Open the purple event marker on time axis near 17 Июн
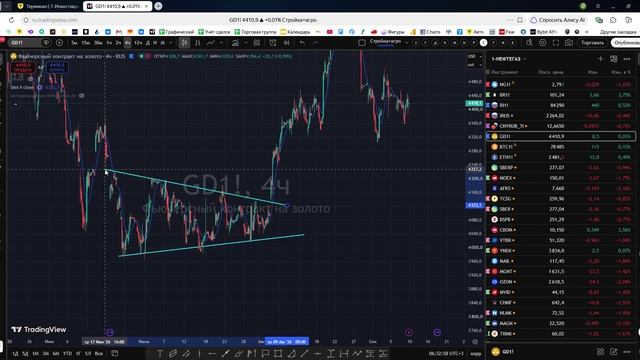Viewport: 640px width, 360px height. [x=109, y=333]
